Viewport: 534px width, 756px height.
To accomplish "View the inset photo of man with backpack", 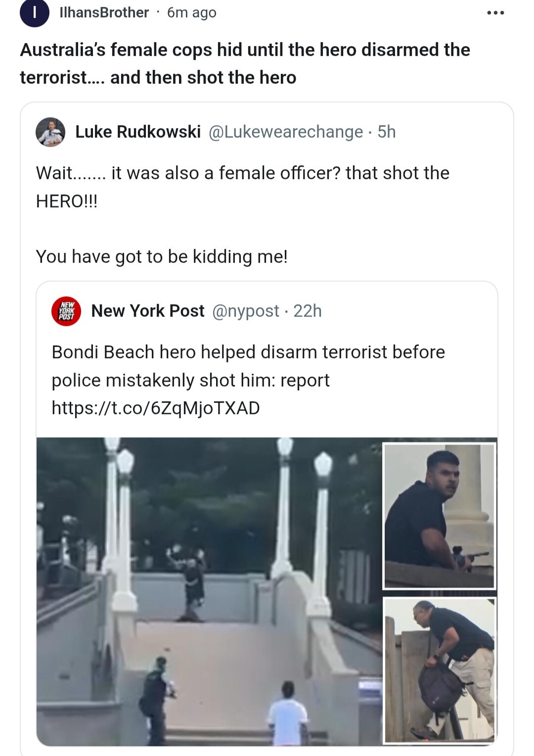I will tap(439, 670).
